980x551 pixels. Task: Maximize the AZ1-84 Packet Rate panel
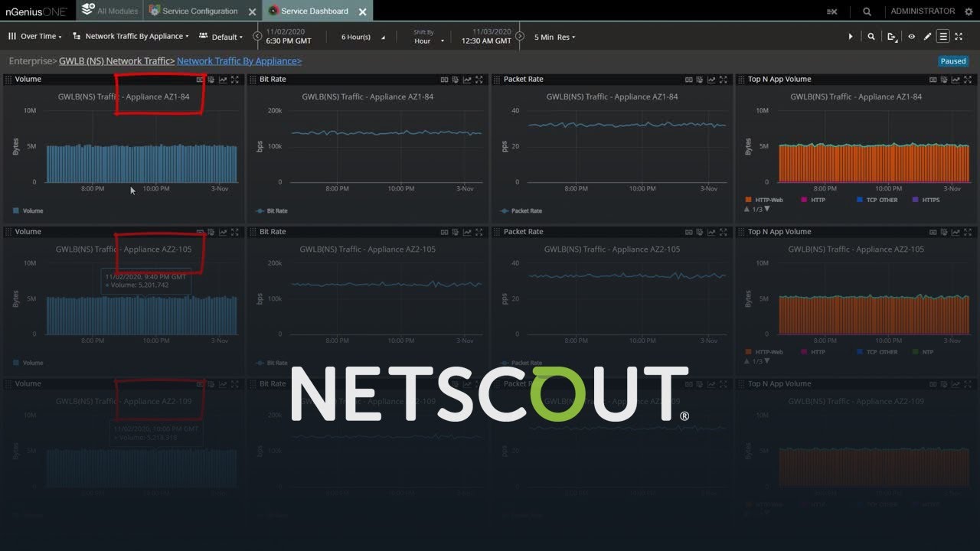tap(724, 80)
